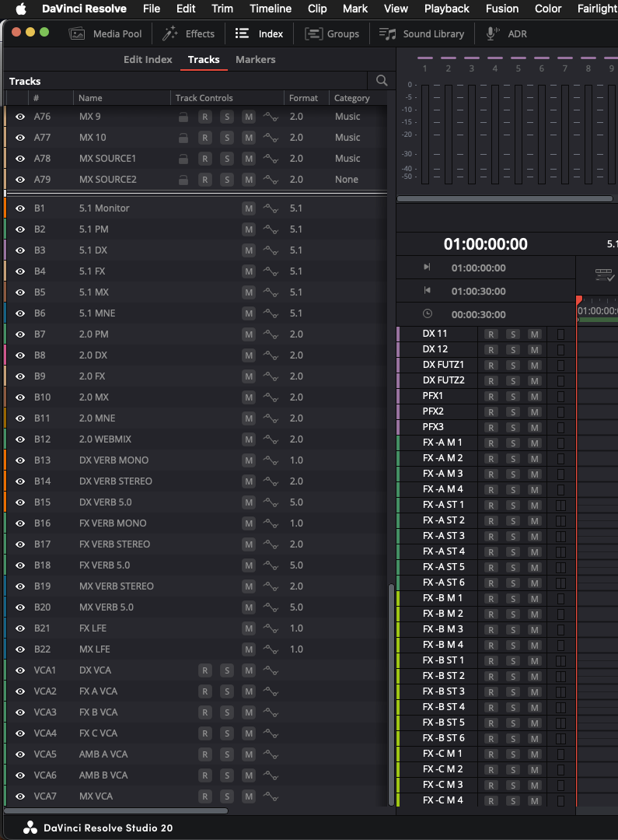Click the Tracks list vertical scrollbar
The height and width of the screenshot is (840, 618).
pyautogui.click(x=391, y=694)
